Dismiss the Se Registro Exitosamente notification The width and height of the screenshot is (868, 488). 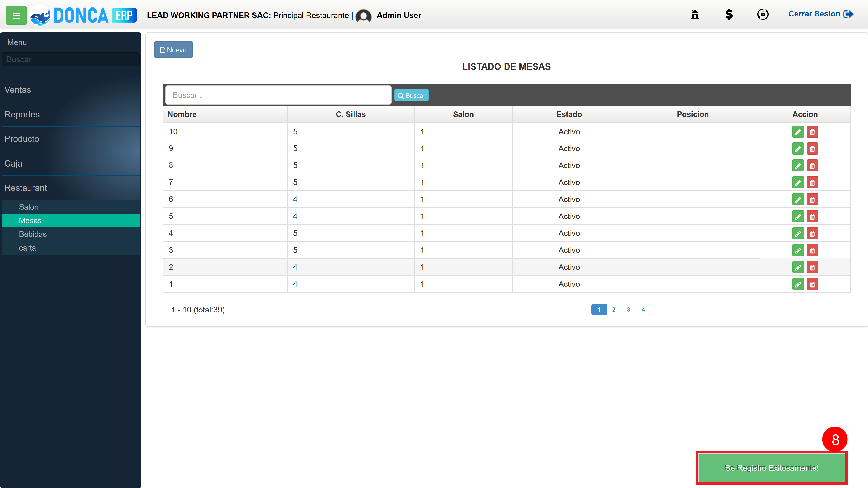pyautogui.click(x=772, y=468)
